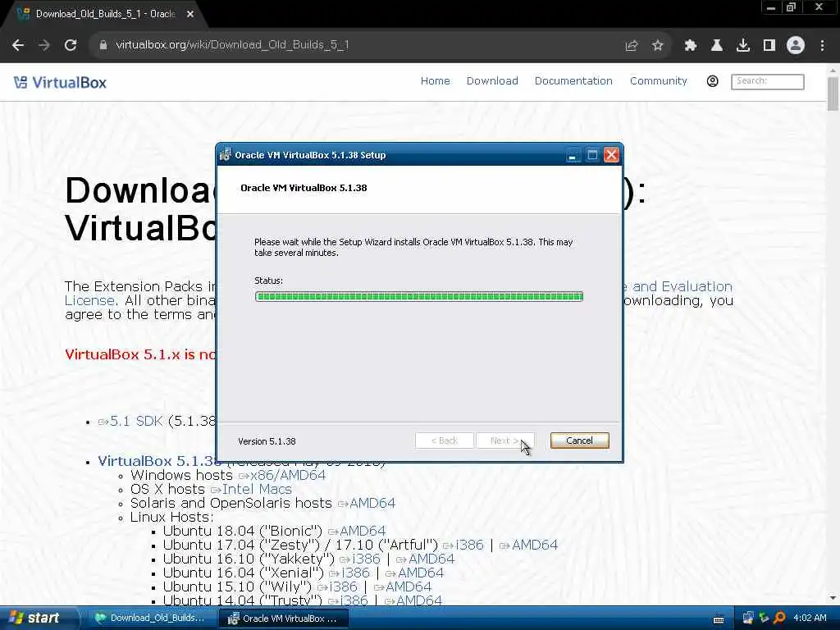The height and width of the screenshot is (630, 840).
Task: Click the browser forward arrow
Action: click(44, 45)
